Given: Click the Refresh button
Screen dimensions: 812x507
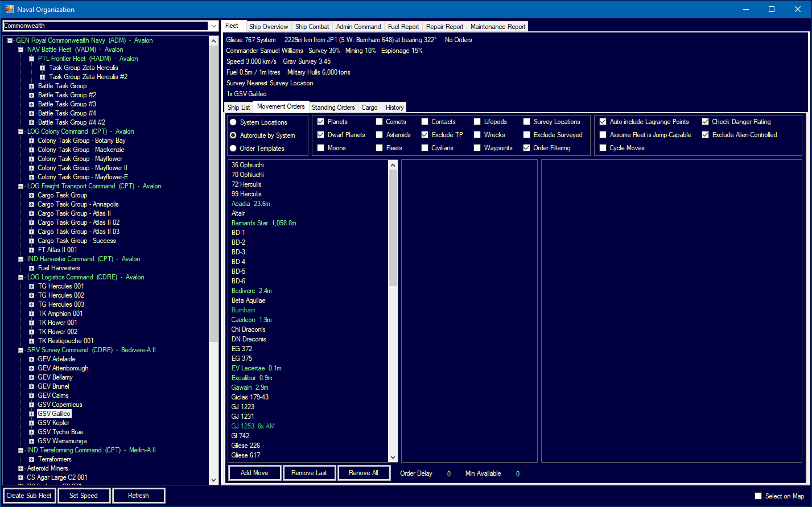Looking at the screenshot, I should [x=138, y=496].
